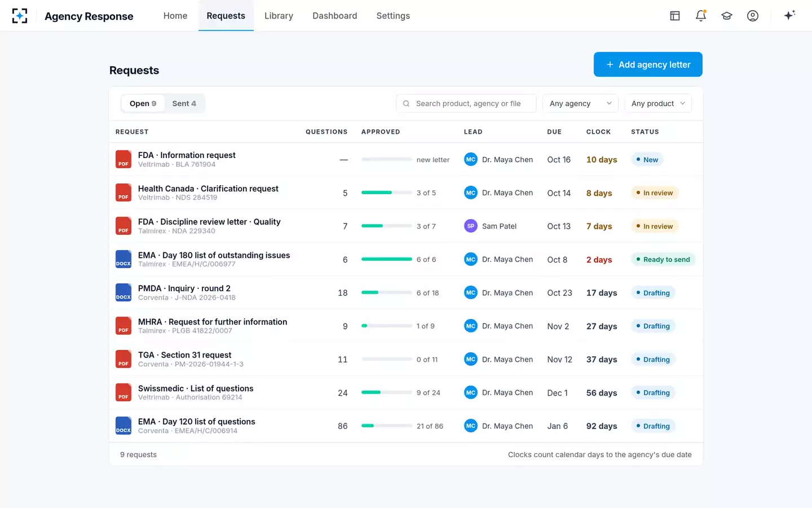Go to the Home tab
The image size is (812, 508).
point(175,16)
